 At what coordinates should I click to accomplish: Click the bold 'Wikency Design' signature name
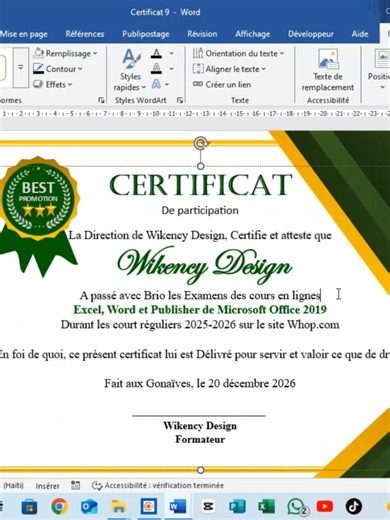200,426
